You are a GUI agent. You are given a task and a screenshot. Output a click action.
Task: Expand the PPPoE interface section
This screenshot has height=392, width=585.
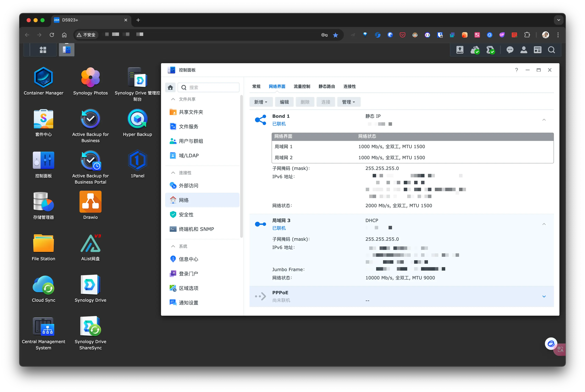click(544, 297)
